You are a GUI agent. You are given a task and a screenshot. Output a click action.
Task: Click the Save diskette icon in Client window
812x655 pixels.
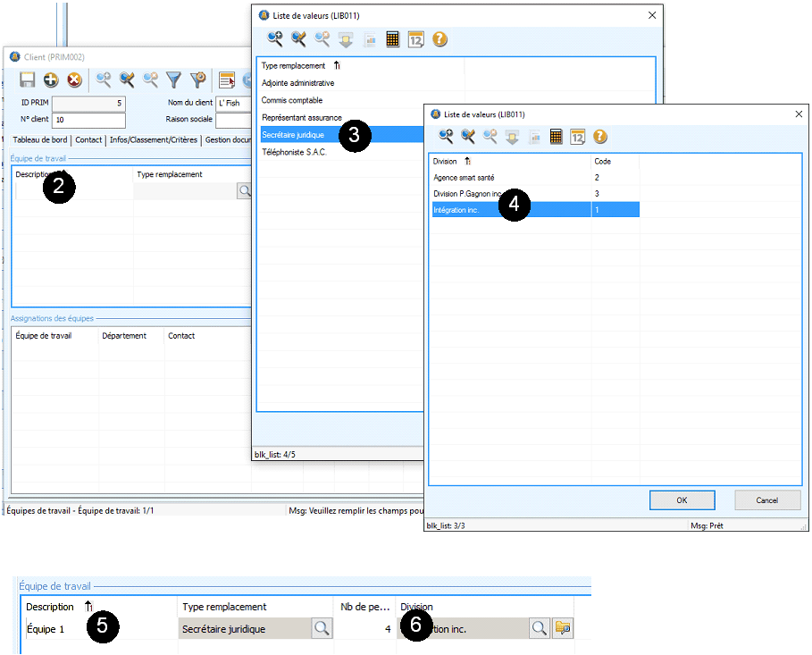coord(27,80)
